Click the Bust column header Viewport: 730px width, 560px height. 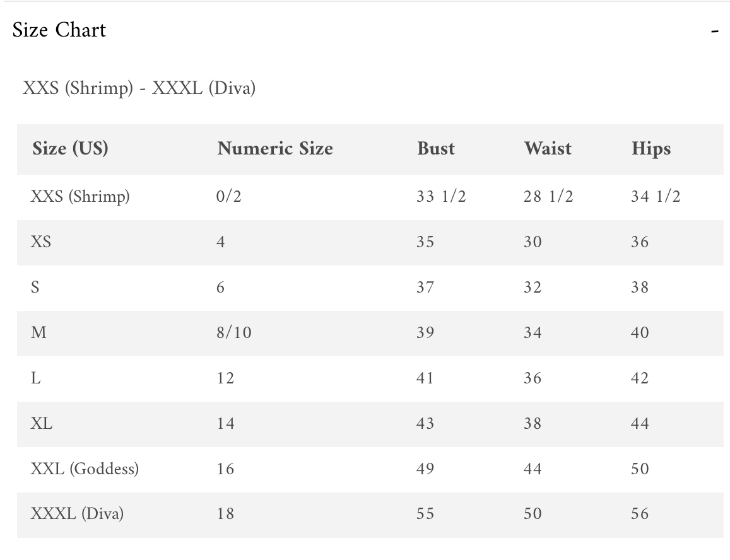coord(436,149)
